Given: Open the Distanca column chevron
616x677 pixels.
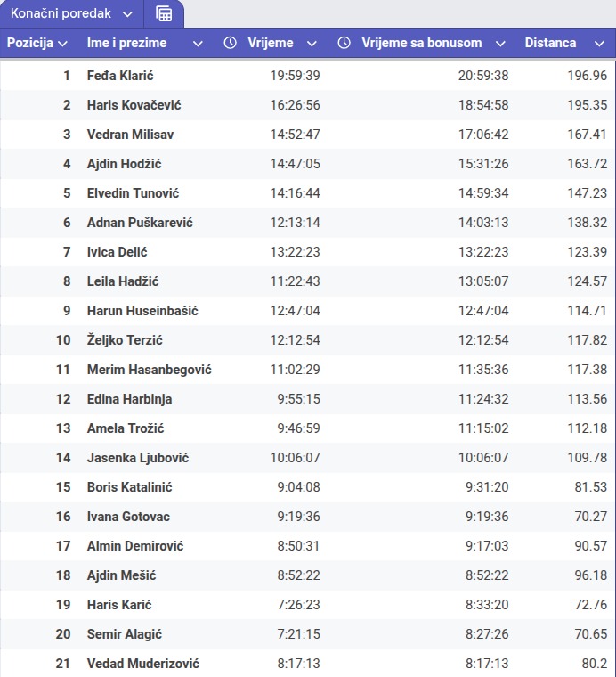Looking at the screenshot, I should pos(599,43).
